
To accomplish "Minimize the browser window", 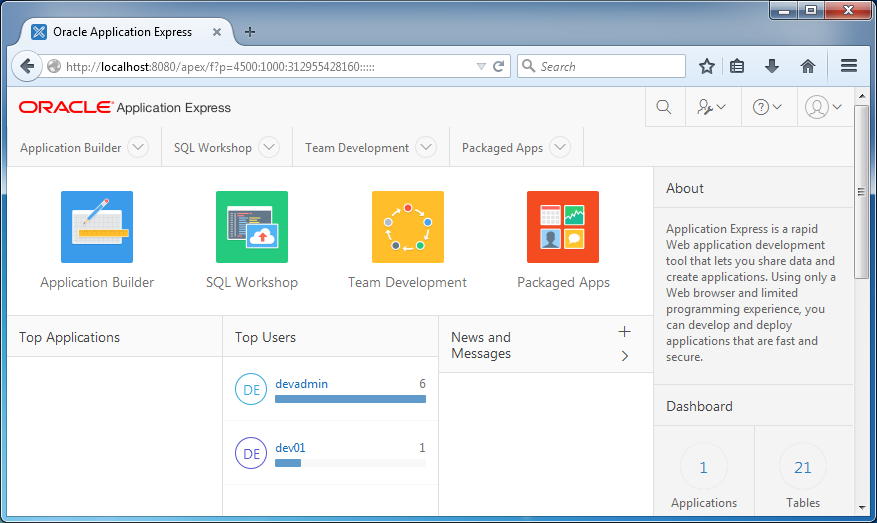I will coord(784,10).
